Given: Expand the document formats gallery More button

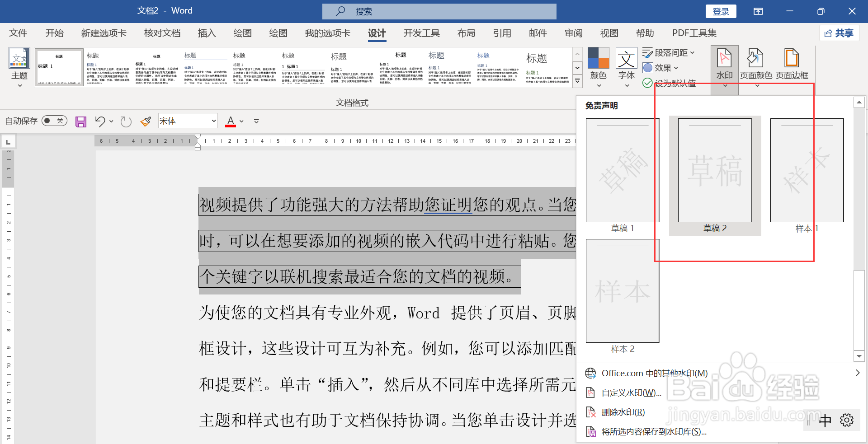Looking at the screenshot, I should click(577, 81).
